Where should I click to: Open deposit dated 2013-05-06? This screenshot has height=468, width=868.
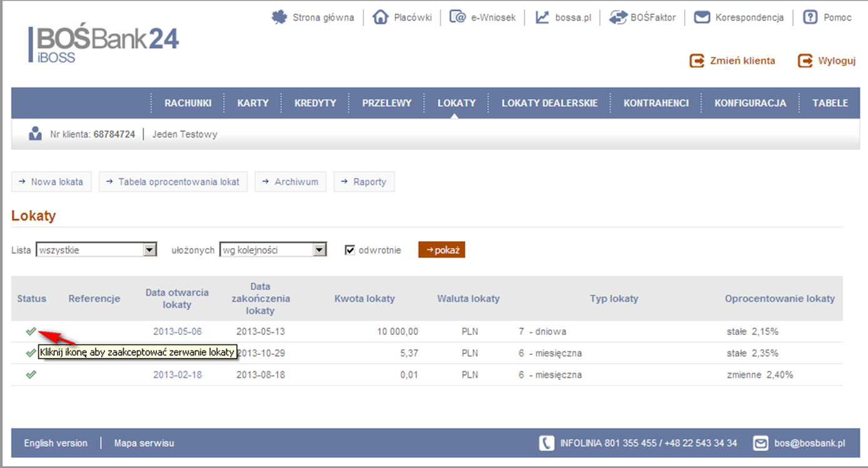coord(178,331)
